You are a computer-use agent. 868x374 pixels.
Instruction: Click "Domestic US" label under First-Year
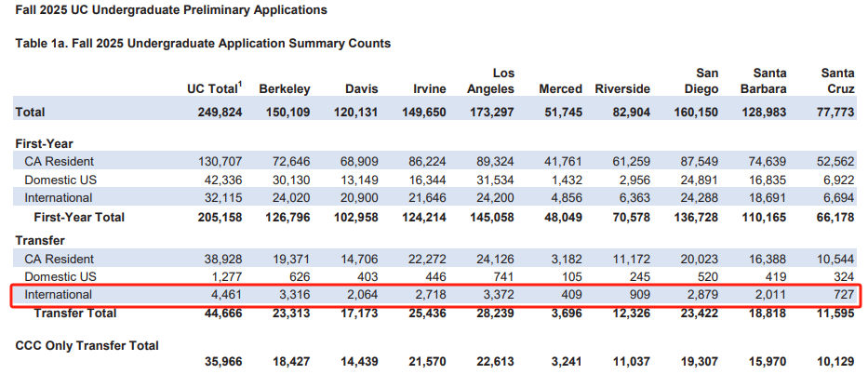point(60,180)
